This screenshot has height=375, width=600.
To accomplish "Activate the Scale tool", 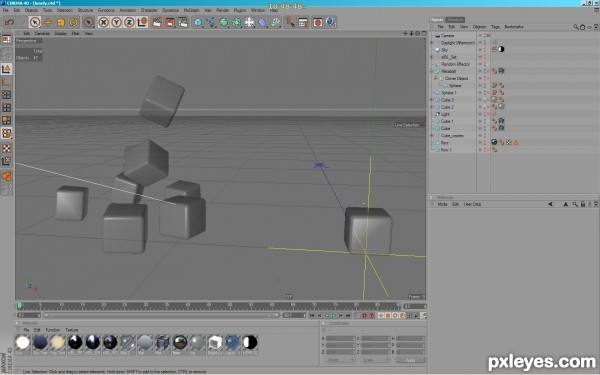I will click(x=60, y=22).
